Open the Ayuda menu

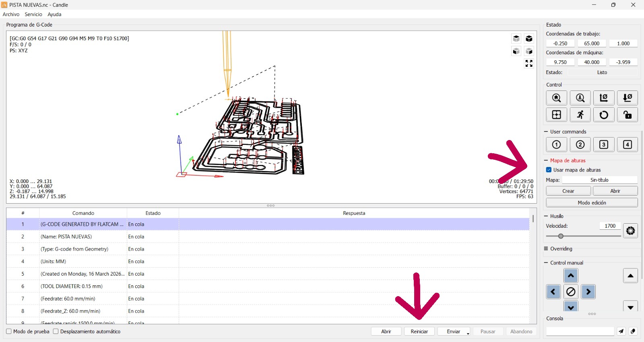54,14
